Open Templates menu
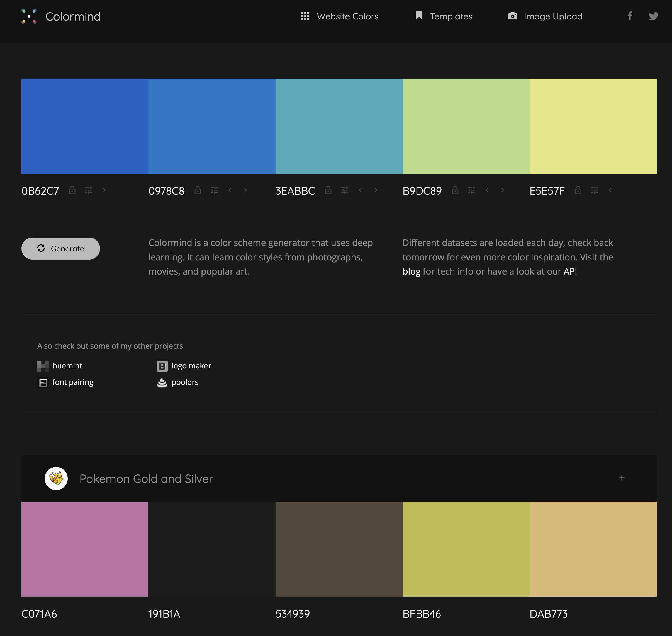Viewport: 672px width, 636px height. click(444, 16)
